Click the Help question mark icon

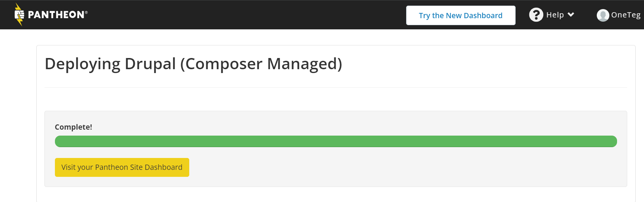pyautogui.click(x=536, y=15)
